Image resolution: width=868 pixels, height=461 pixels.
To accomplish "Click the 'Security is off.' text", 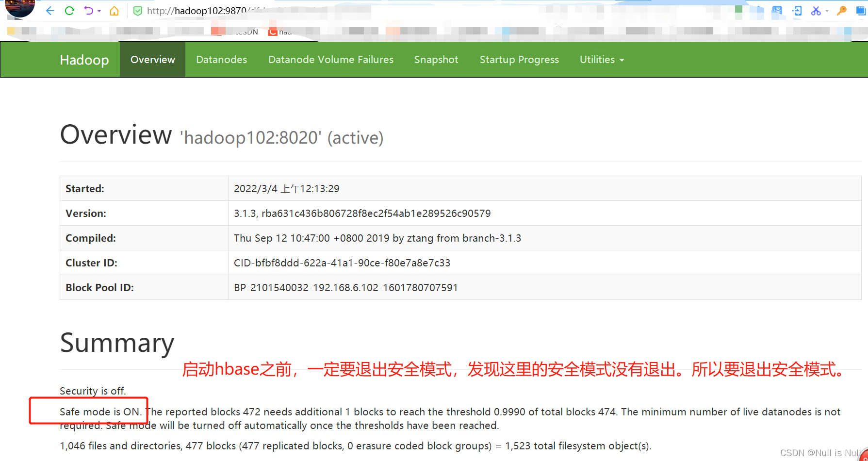I will coord(93,391).
